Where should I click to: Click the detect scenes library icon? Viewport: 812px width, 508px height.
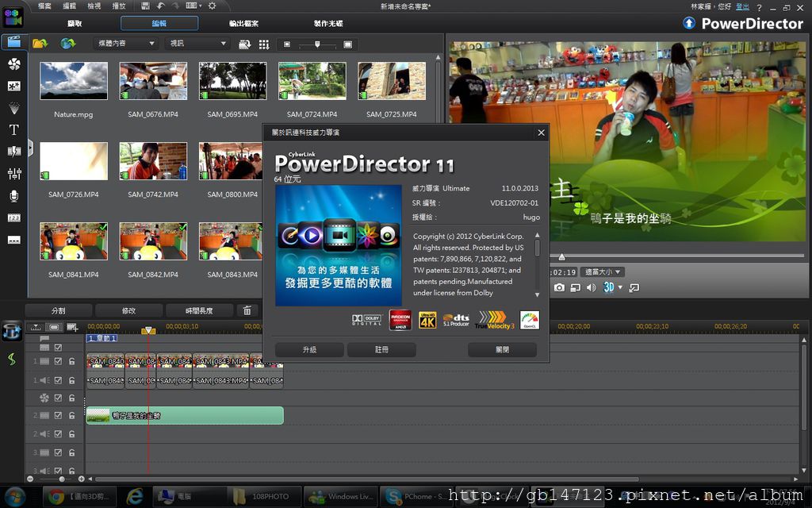point(244,44)
